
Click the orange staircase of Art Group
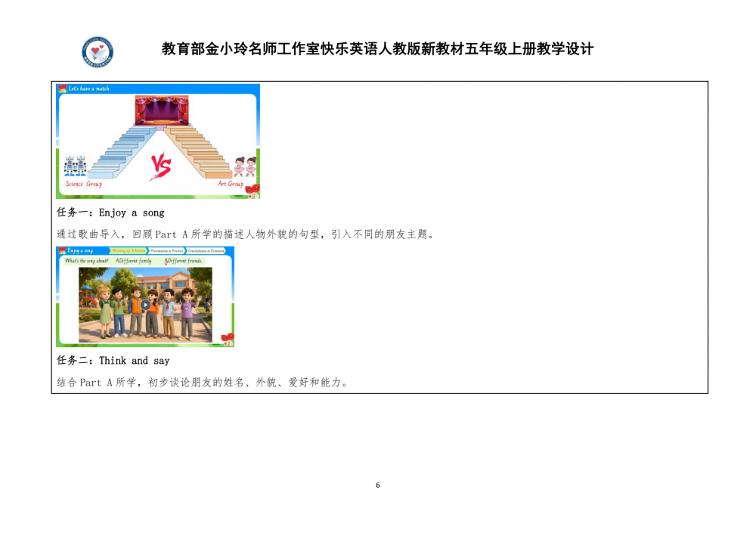199,153
